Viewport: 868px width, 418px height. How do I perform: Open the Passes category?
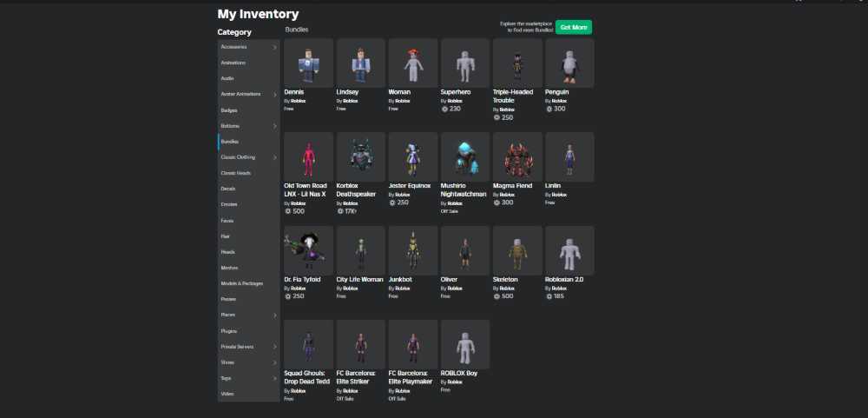(x=248, y=299)
